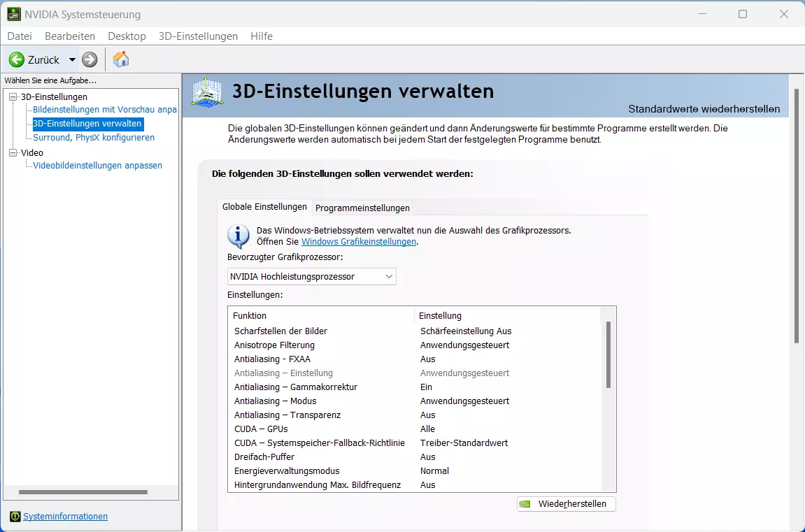Collapse the 3D-Einstellungen tree node
805x532 pixels.
13,97
